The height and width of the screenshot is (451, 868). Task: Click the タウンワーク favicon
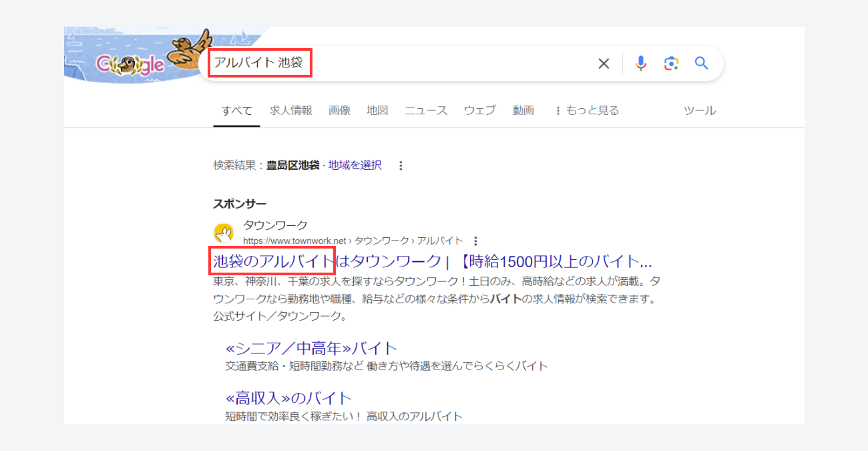tap(224, 233)
